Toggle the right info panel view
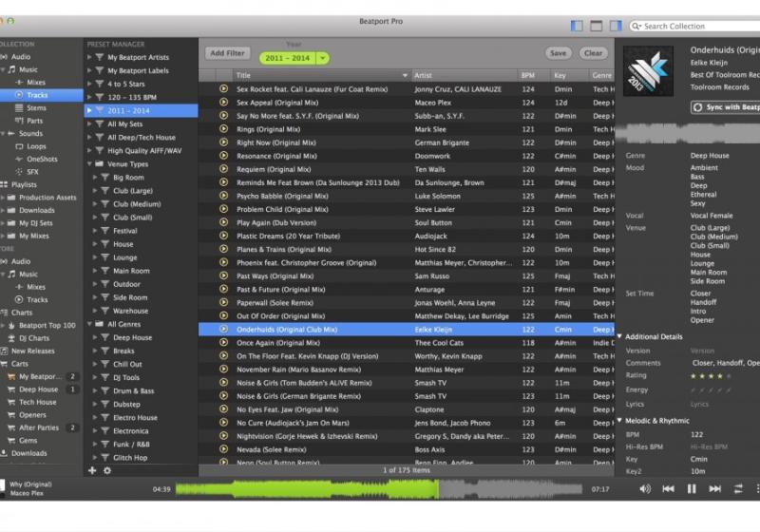Screen dimensions: 760x532 point(617,26)
